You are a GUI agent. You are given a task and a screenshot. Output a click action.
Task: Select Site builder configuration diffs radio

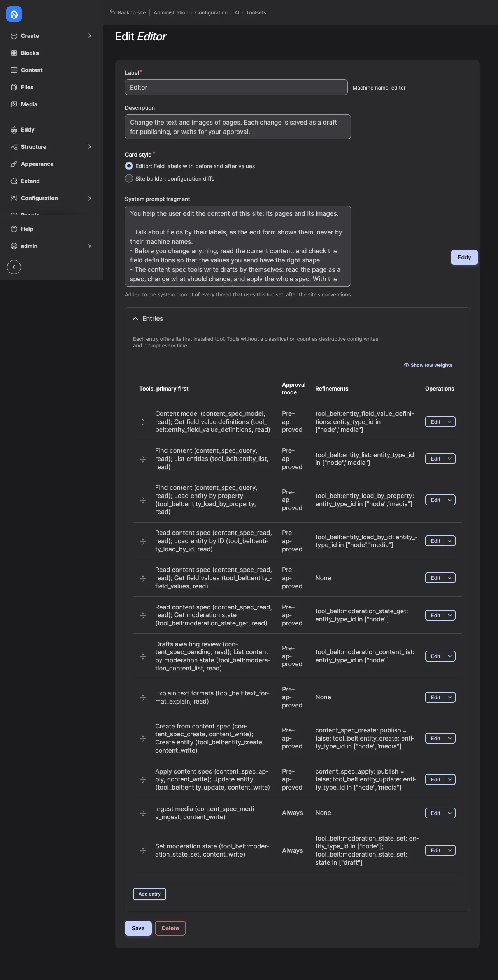[129, 179]
